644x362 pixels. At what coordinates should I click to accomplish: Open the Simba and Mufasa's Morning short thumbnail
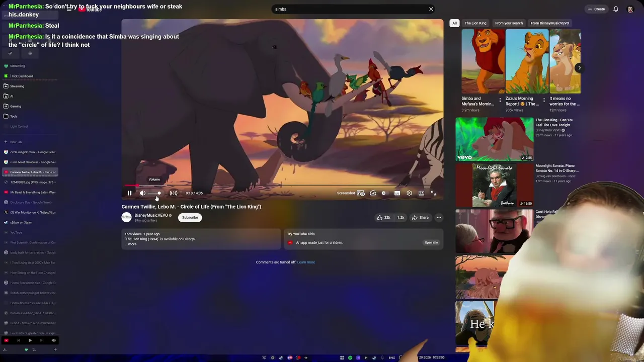483,61
